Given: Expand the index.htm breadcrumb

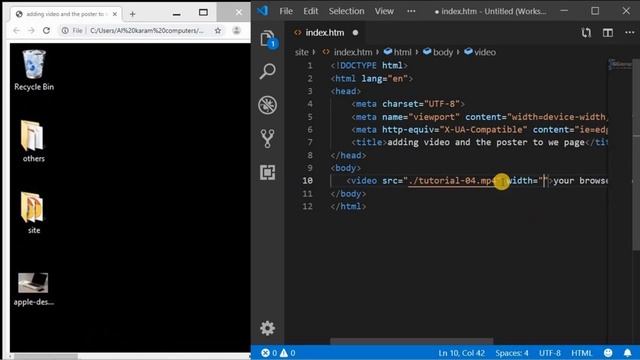Looking at the screenshot, I should click(353, 52).
